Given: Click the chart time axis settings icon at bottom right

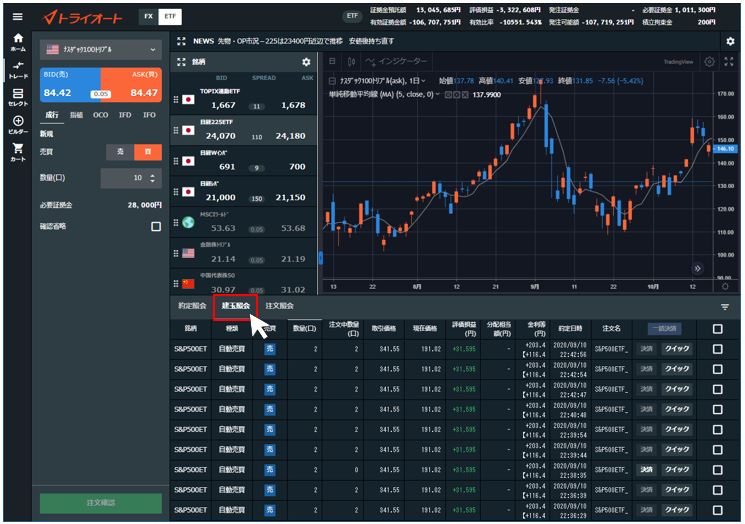Looking at the screenshot, I should click(x=725, y=286).
